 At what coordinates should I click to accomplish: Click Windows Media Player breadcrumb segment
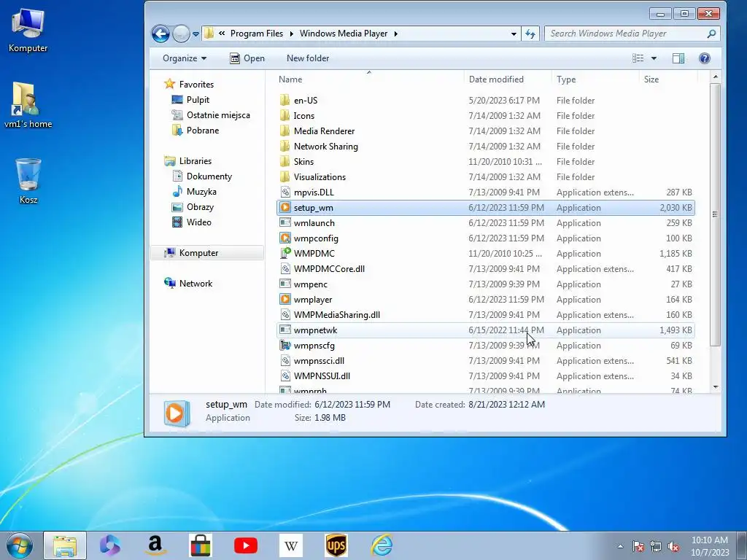(x=344, y=34)
